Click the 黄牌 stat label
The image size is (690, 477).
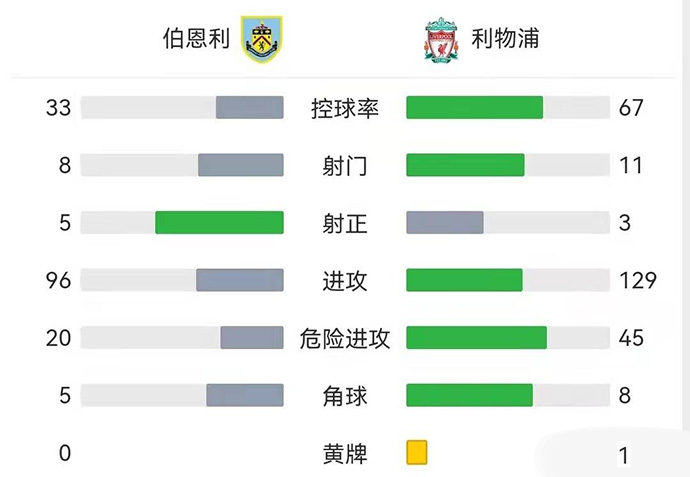coord(345,453)
